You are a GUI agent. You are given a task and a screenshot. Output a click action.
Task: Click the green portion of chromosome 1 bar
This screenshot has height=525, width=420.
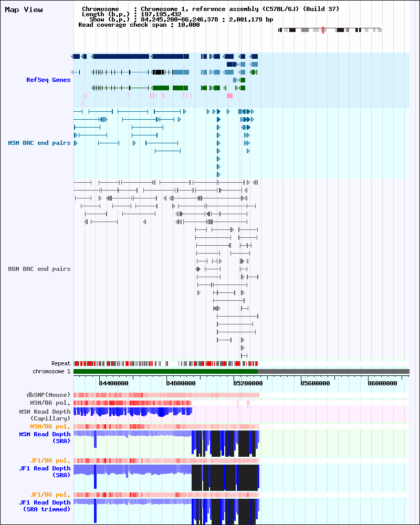pos(165,371)
